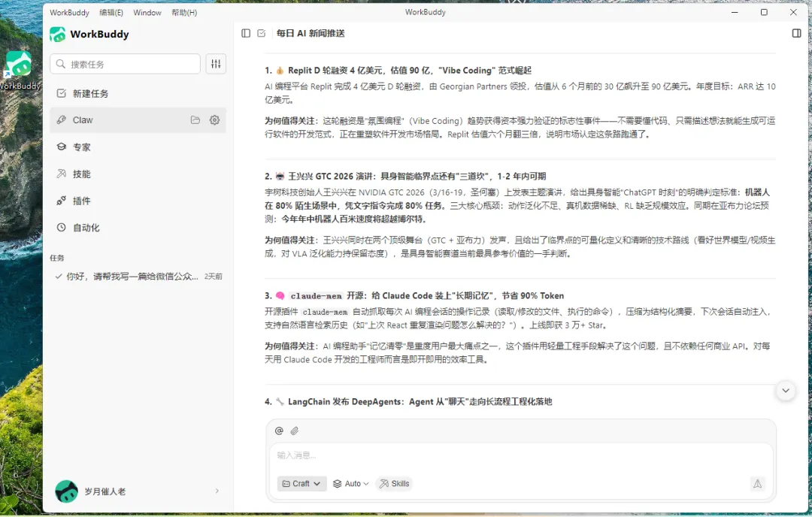Screen dimensions: 812x517
Task: Open the WorkBuddy menu
Action: pyautogui.click(x=69, y=13)
